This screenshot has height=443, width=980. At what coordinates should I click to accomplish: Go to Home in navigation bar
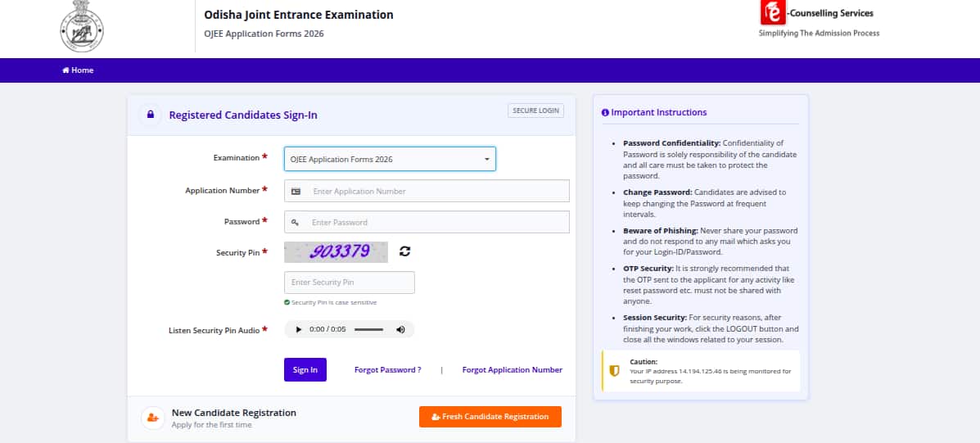click(x=79, y=70)
